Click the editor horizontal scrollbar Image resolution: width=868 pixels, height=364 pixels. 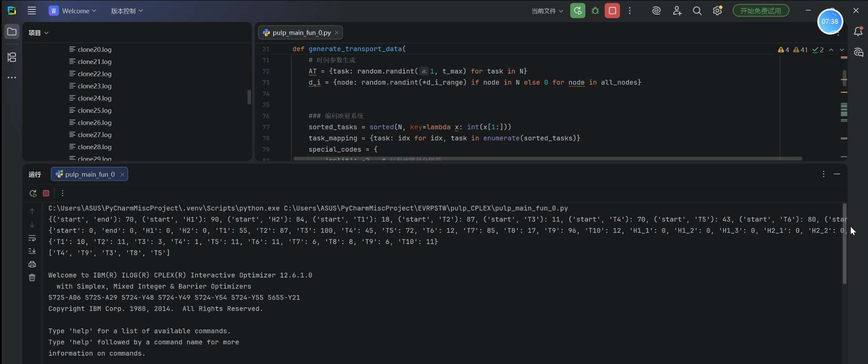(548, 159)
